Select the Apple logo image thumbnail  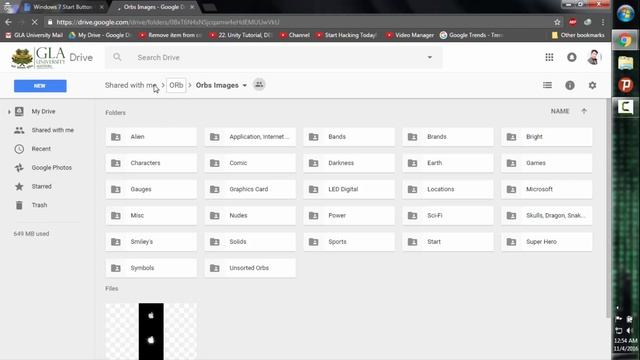click(151, 331)
